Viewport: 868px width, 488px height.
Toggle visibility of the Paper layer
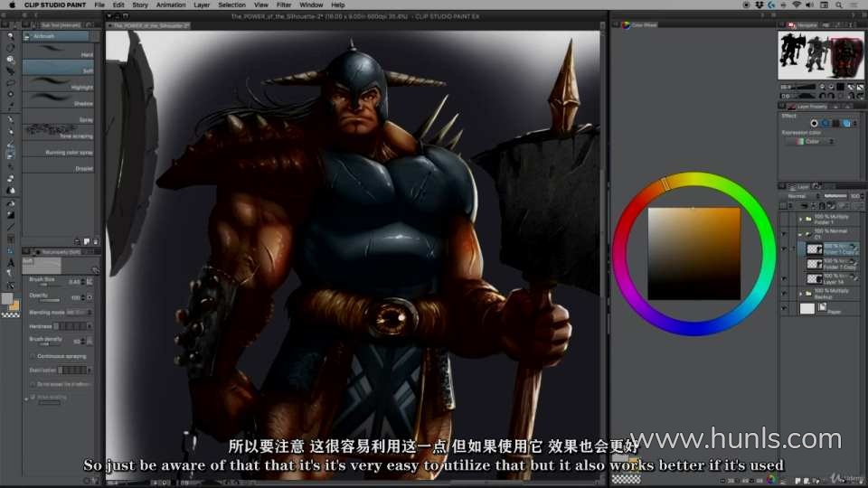[784, 309]
